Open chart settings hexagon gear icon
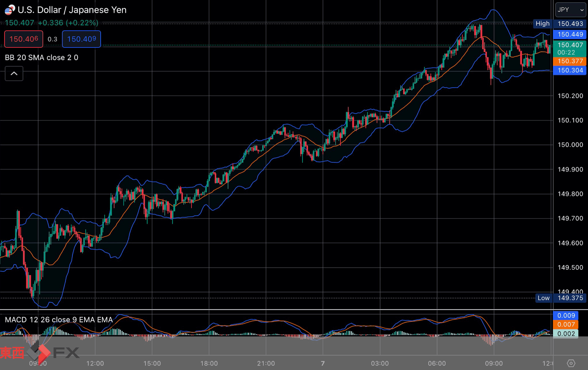The height and width of the screenshot is (370, 588). [x=571, y=363]
